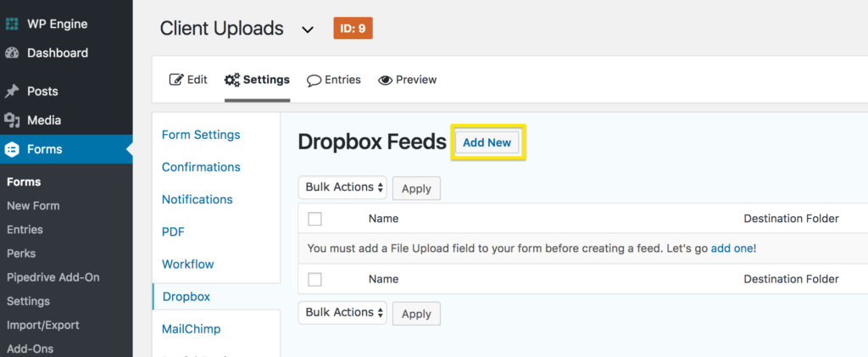Click the header Name column label

pos(384,219)
